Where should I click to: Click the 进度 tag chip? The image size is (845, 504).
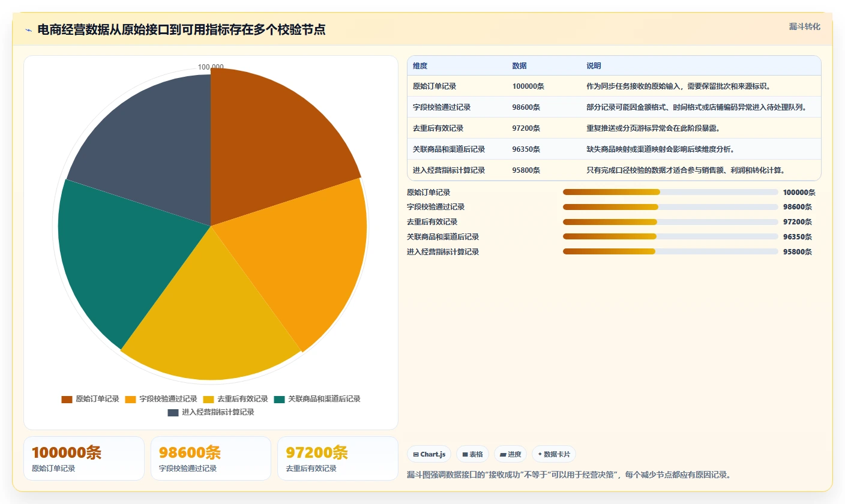[x=511, y=454]
